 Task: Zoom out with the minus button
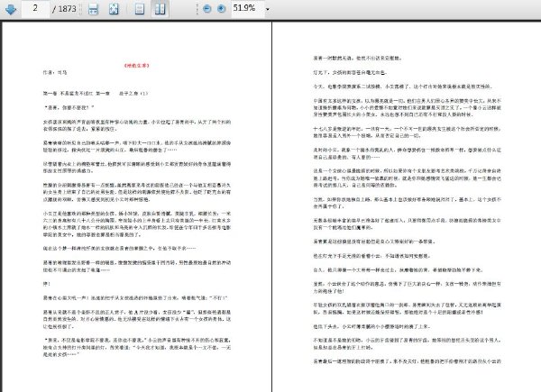[x=207, y=9]
